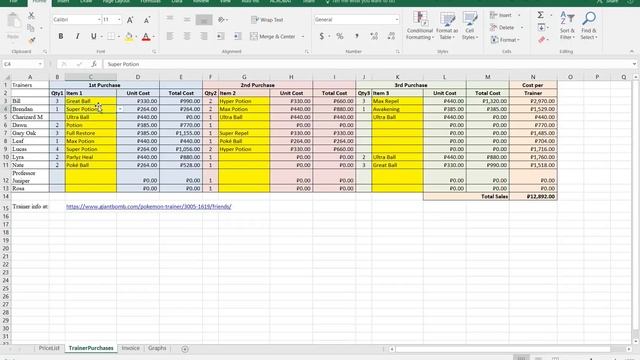Select the Total Sales ₽12,892.00 cell
This screenshot has width=640, height=360.
[x=533, y=197]
